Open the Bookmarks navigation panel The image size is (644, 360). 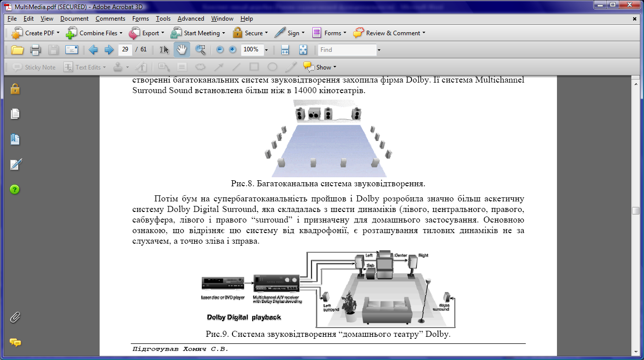[x=15, y=139]
